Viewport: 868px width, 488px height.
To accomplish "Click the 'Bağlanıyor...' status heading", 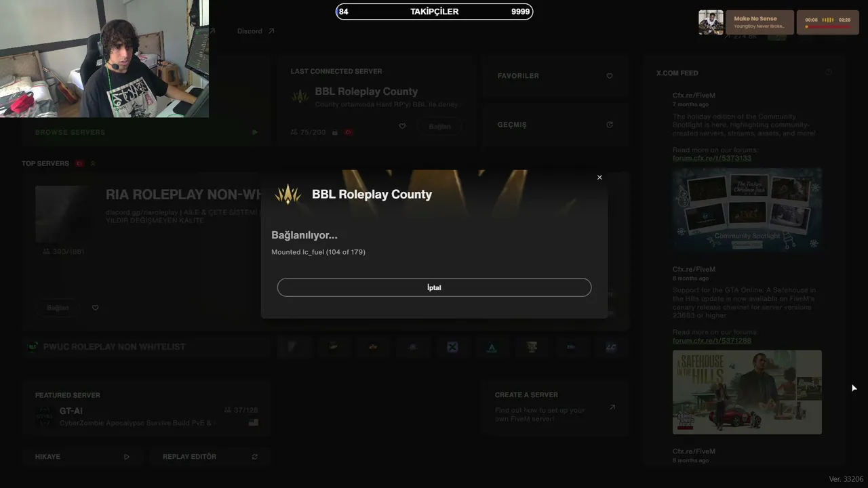I will point(304,235).
